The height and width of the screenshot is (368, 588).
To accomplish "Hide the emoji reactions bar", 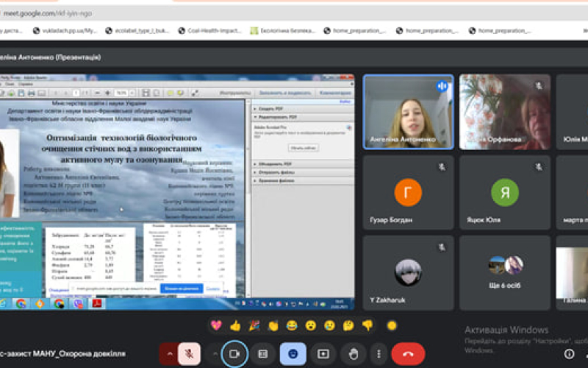I will pos(293,354).
